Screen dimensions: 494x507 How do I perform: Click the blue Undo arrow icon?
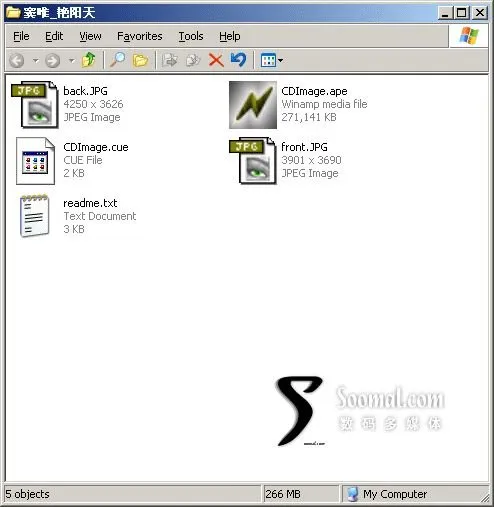[x=238, y=60]
